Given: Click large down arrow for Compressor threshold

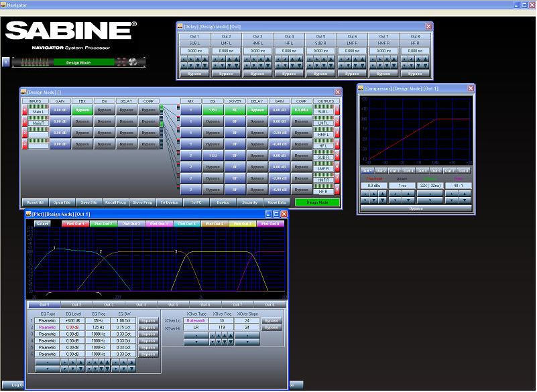Looking at the screenshot, I should coord(382,200).
